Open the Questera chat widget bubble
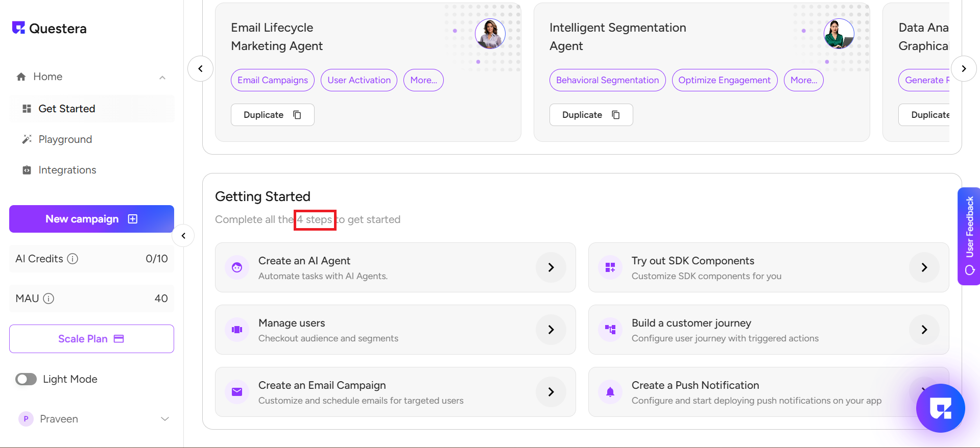Image resolution: width=980 pixels, height=448 pixels. coord(940,408)
